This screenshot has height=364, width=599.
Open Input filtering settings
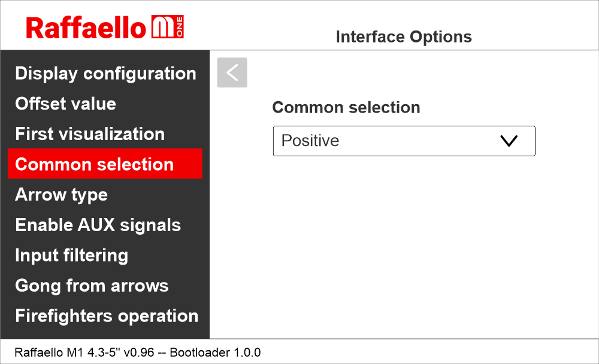(x=71, y=256)
